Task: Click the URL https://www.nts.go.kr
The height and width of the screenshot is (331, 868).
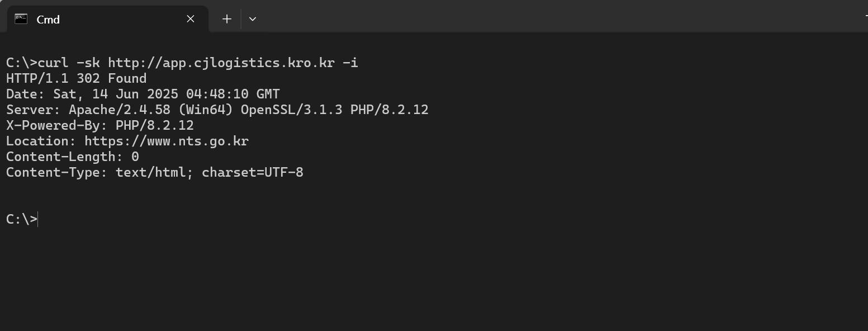Action: pos(166,141)
